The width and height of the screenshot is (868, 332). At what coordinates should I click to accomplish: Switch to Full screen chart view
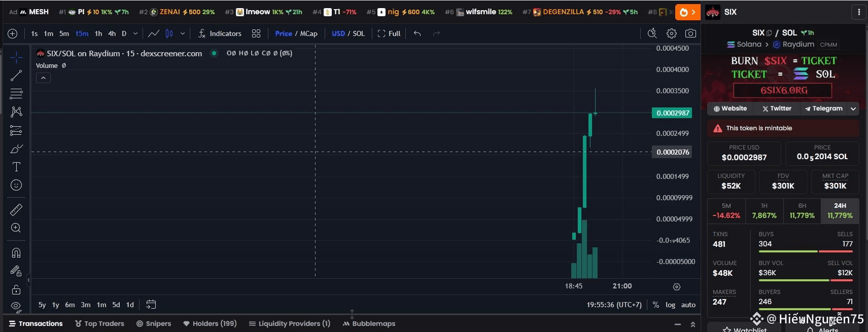tap(389, 33)
